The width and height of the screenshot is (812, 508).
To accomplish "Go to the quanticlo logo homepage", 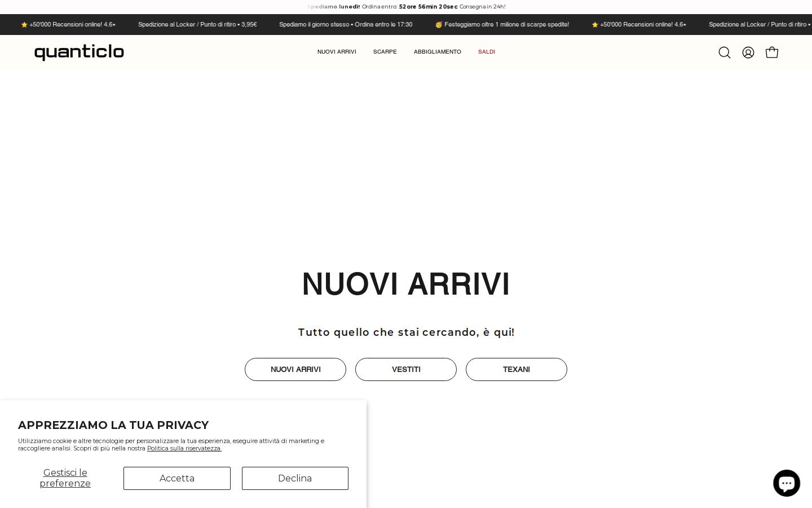I will (x=79, y=52).
